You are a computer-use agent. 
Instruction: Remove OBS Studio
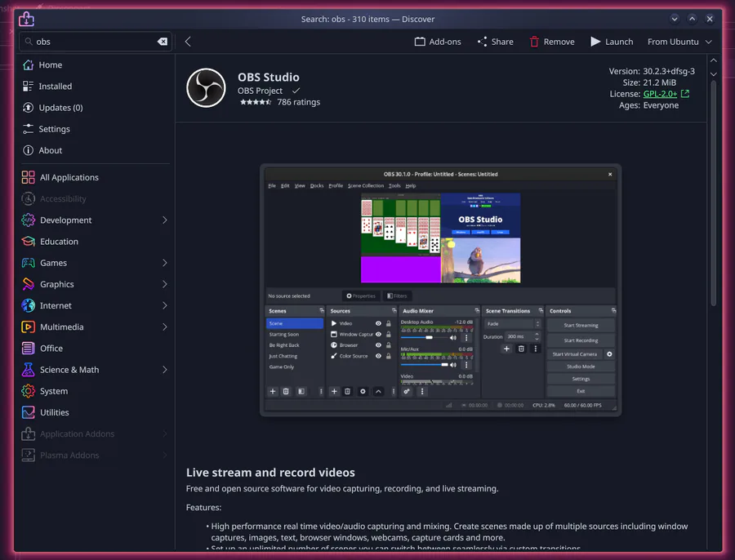click(552, 42)
